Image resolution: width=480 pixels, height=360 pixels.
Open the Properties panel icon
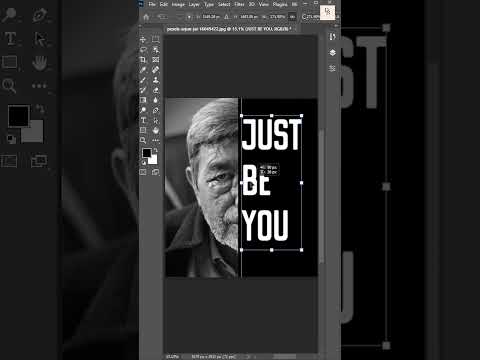click(332, 68)
